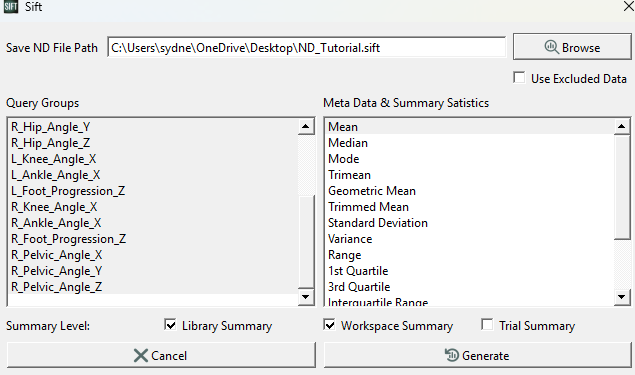Select Interquartile Range statistic
The image size is (635, 375).
tap(470, 300)
